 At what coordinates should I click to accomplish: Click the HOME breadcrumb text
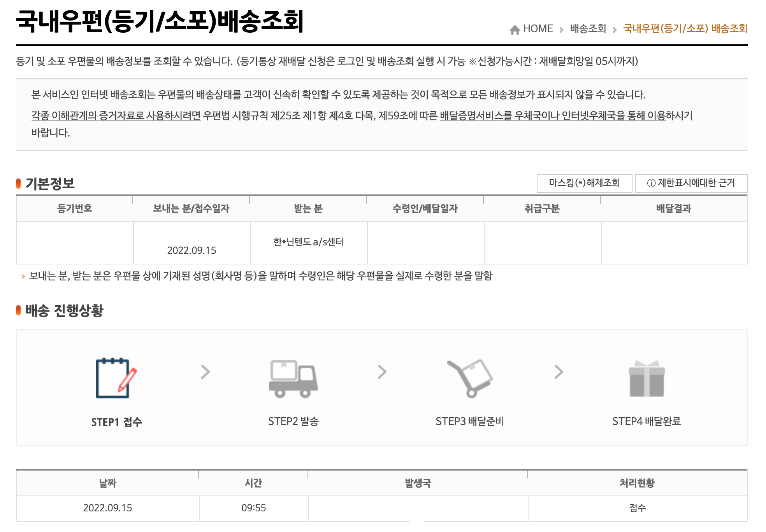coord(538,29)
